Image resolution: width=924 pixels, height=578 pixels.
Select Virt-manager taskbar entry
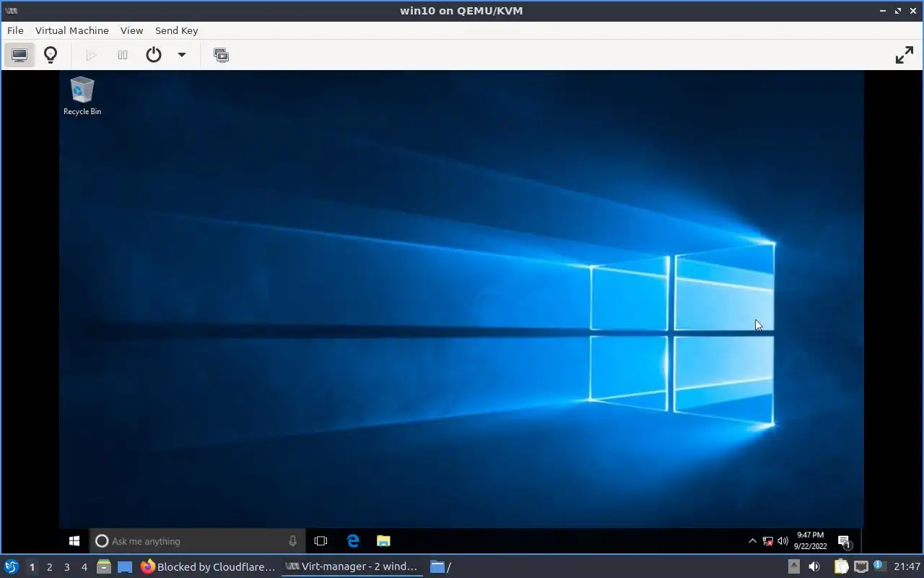coord(352,566)
